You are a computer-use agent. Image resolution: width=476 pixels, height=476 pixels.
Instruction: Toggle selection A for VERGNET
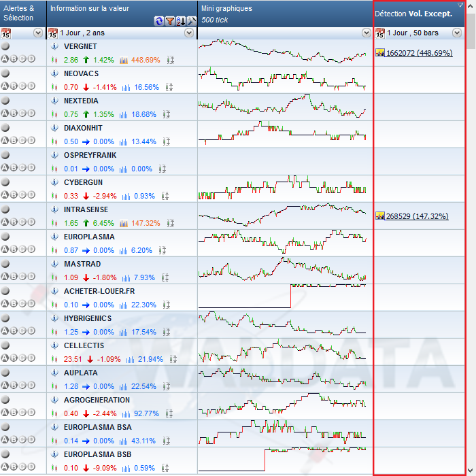pos(5,58)
